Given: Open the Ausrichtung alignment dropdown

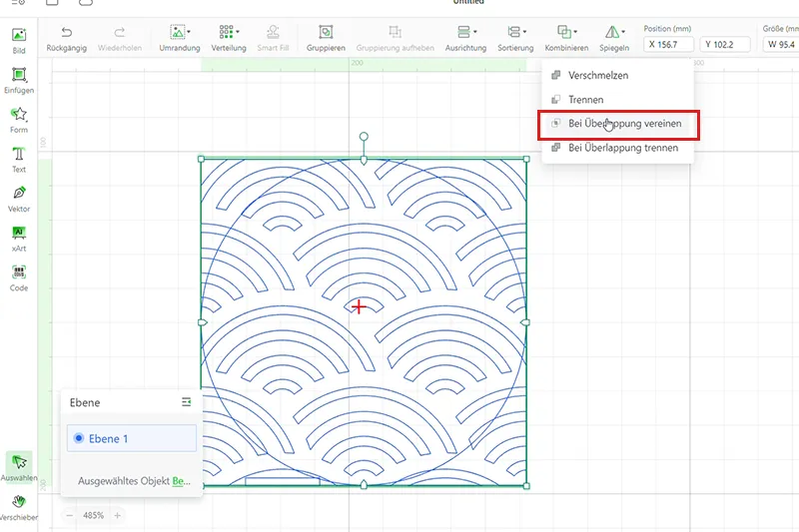Looking at the screenshot, I should (465, 39).
